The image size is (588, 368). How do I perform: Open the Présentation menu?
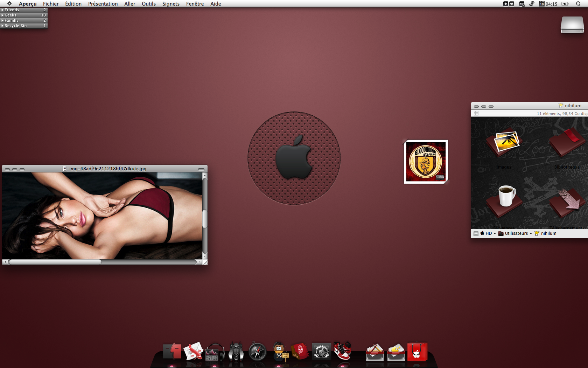pyautogui.click(x=103, y=4)
